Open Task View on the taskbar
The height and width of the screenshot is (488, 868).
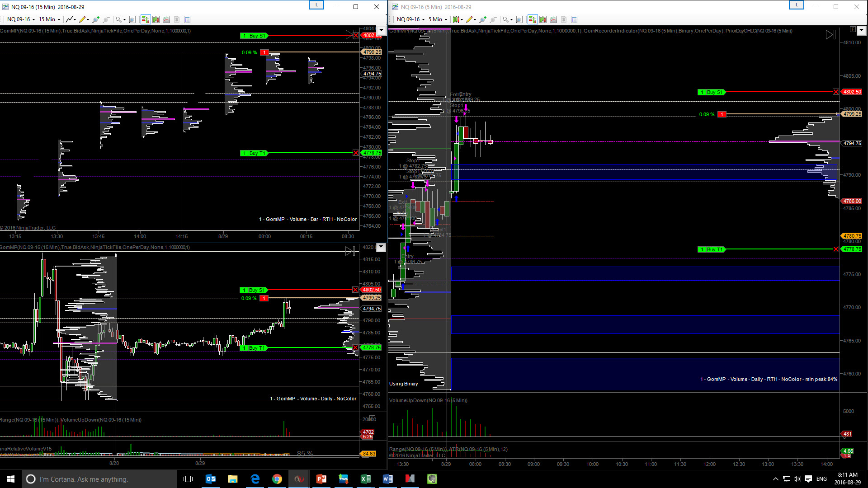[x=188, y=479]
